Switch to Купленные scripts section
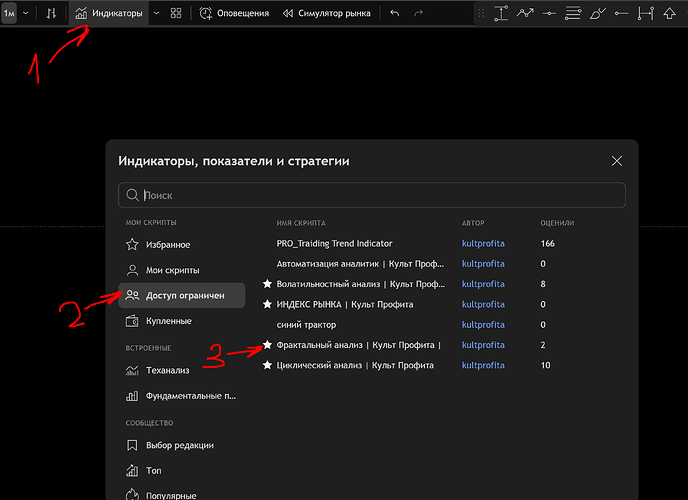The height and width of the screenshot is (500, 688). [168, 321]
